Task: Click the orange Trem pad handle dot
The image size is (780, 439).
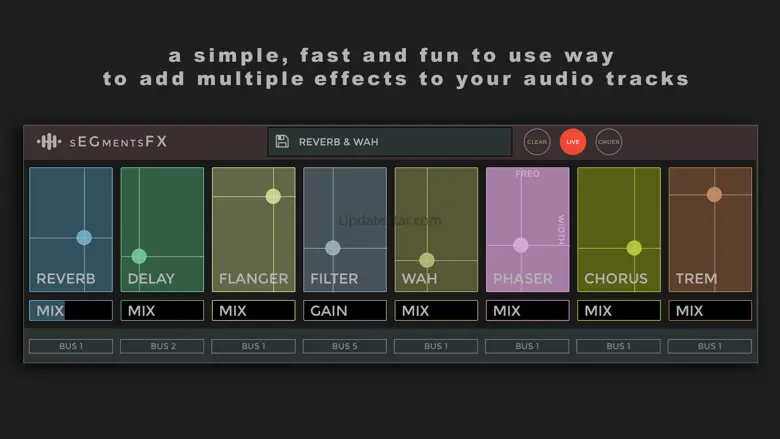Action: click(x=714, y=194)
